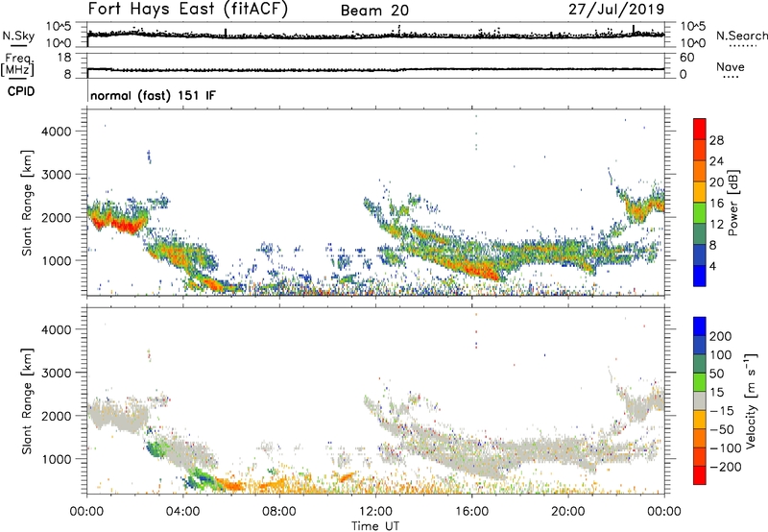Click the '-200' value on the Velocity colorbar
The image size is (768, 532).
[725, 467]
